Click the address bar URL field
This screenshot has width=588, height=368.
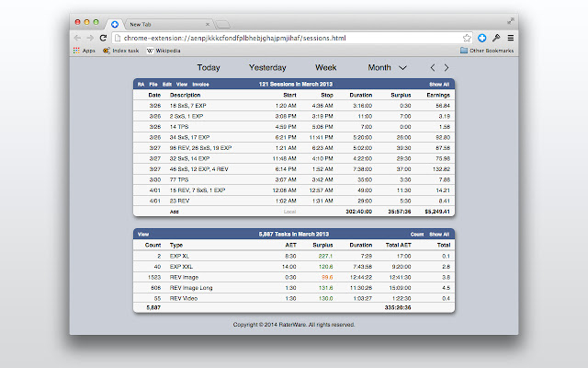click(x=285, y=38)
